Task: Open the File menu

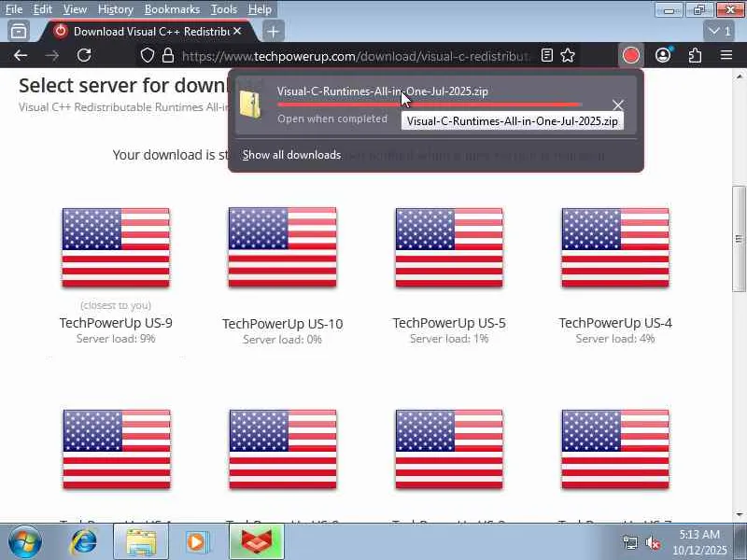Action: point(14,9)
